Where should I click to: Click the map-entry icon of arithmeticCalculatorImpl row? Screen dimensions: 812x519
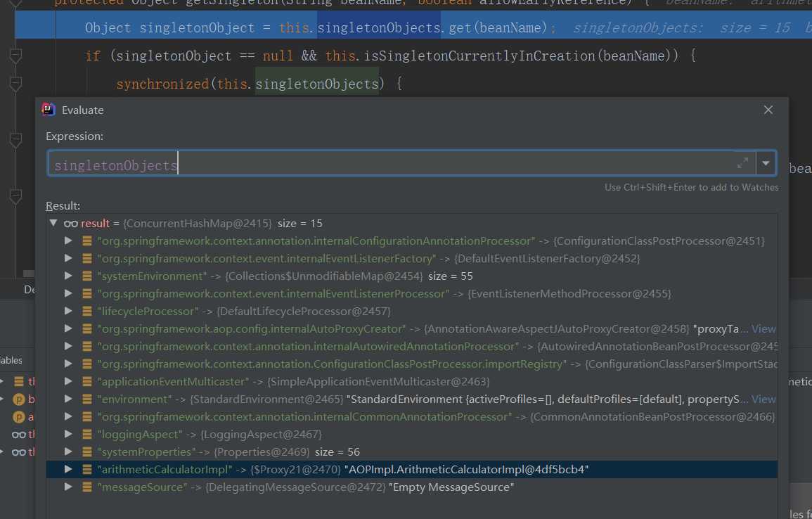point(87,470)
